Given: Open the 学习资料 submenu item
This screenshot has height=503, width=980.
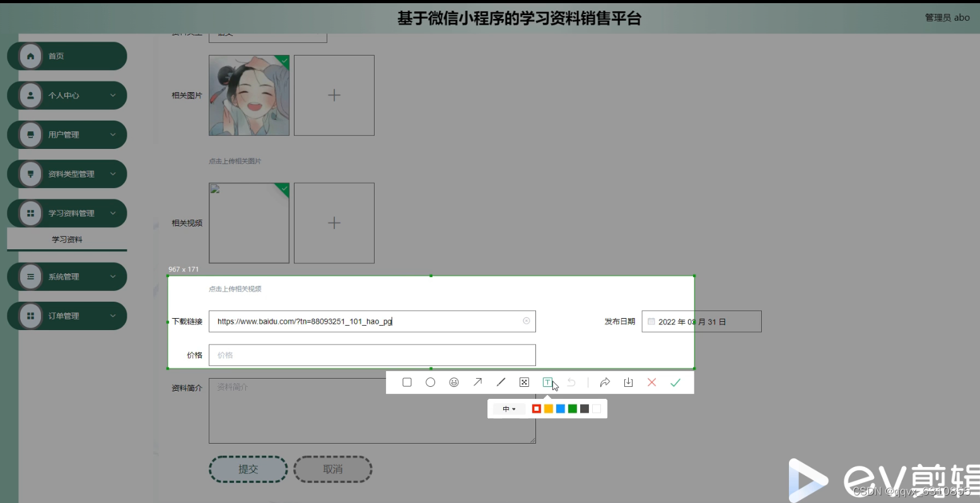Looking at the screenshot, I should (66, 239).
